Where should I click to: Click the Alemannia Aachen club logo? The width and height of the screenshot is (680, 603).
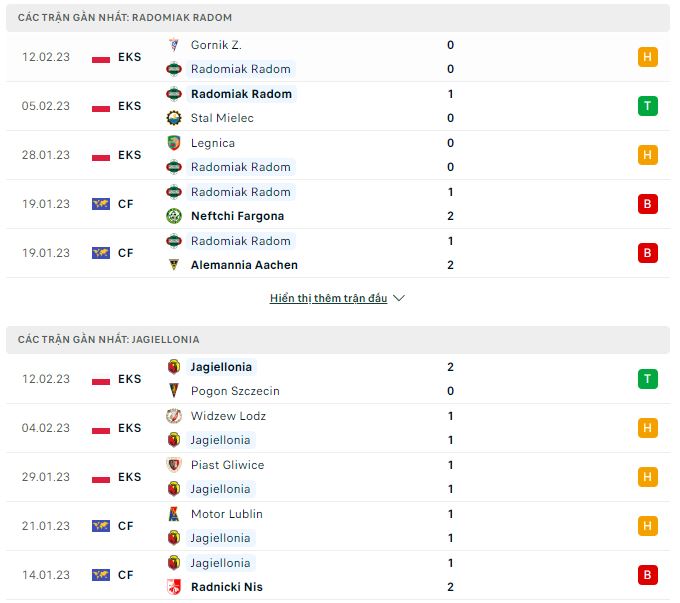pyautogui.click(x=174, y=265)
